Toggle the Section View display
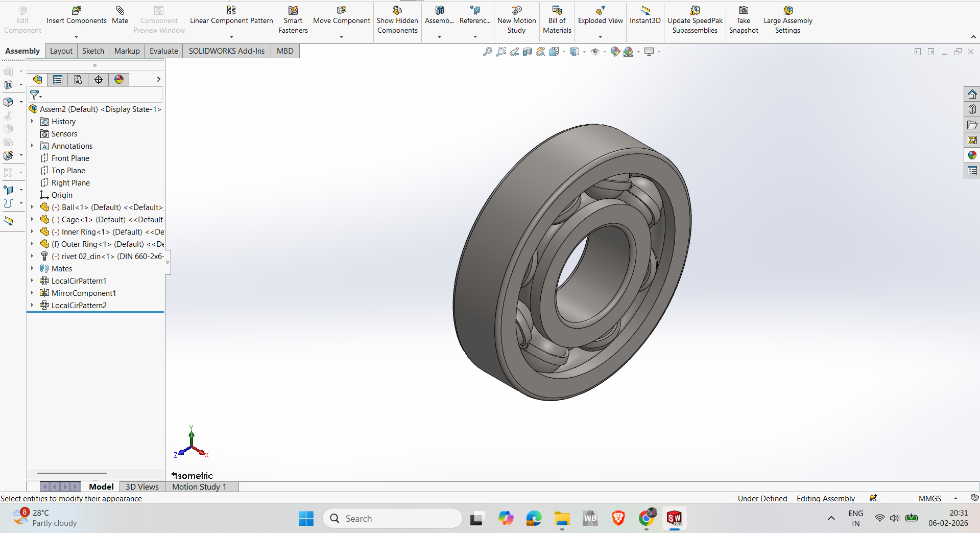Viewport: 980px width, 533px height. 528,52
